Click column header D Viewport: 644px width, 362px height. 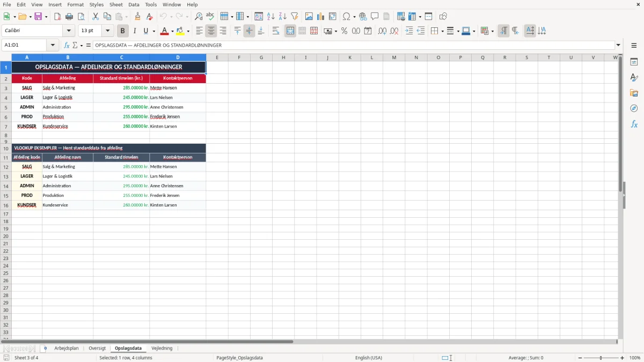[x=178, y=57]
